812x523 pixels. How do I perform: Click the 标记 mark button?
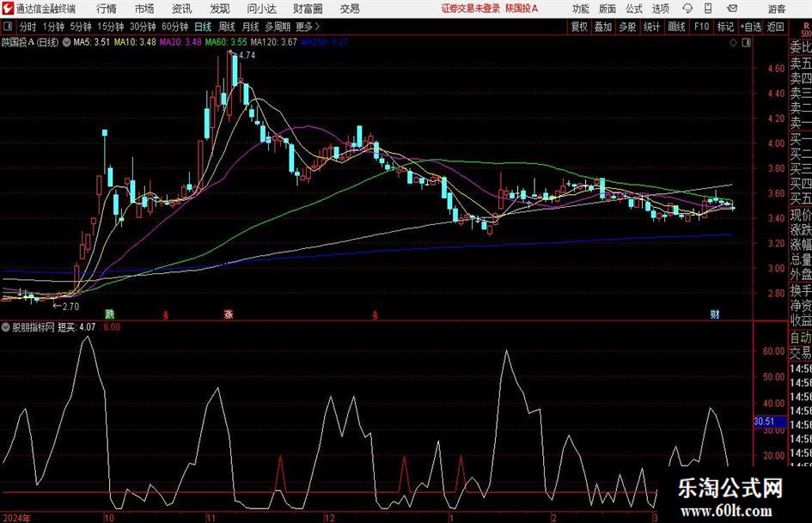[x=725, y=27]
